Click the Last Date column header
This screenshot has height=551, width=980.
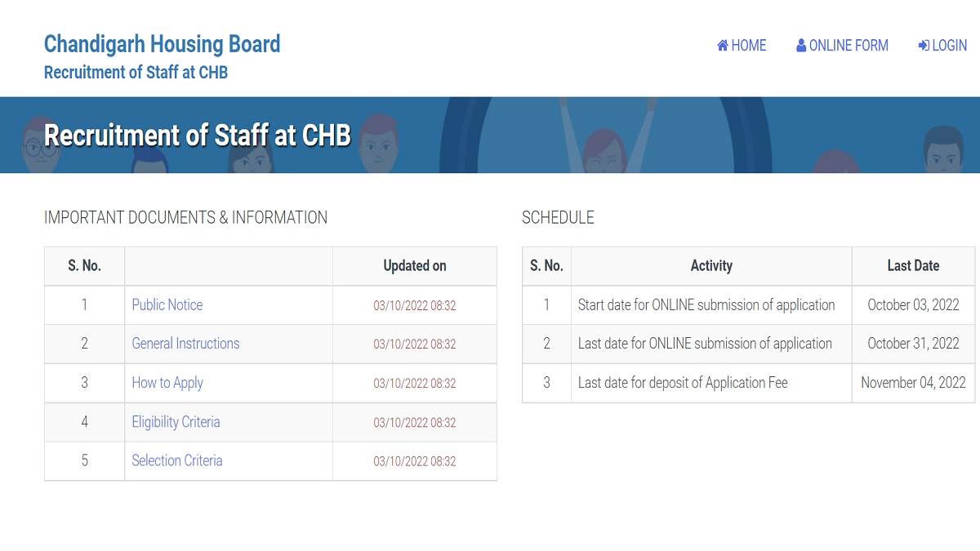(x=913, y=265)
